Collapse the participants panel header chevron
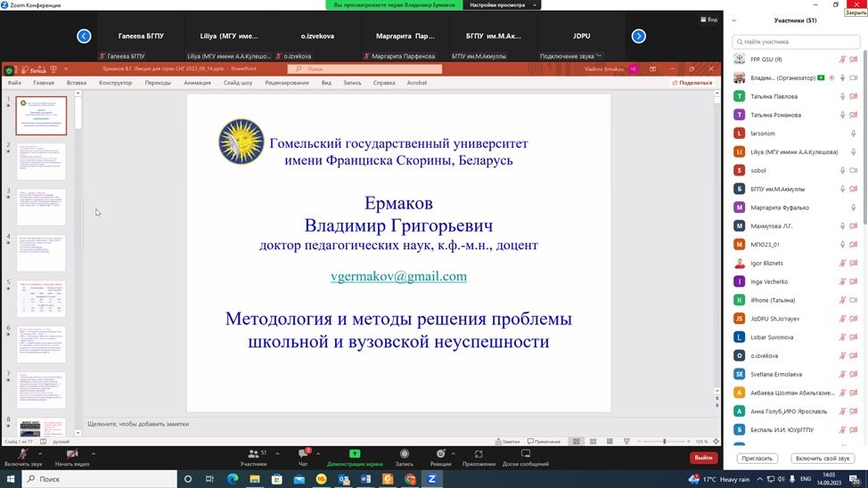The width and height of the screenshot is (868, 488). pyautogui.click(x=734, y=20)
